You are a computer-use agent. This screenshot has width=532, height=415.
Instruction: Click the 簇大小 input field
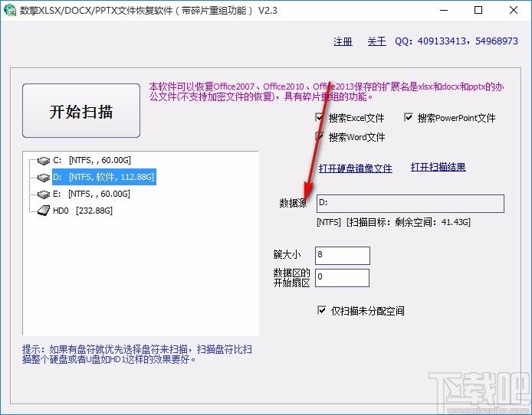coord(343,256)
